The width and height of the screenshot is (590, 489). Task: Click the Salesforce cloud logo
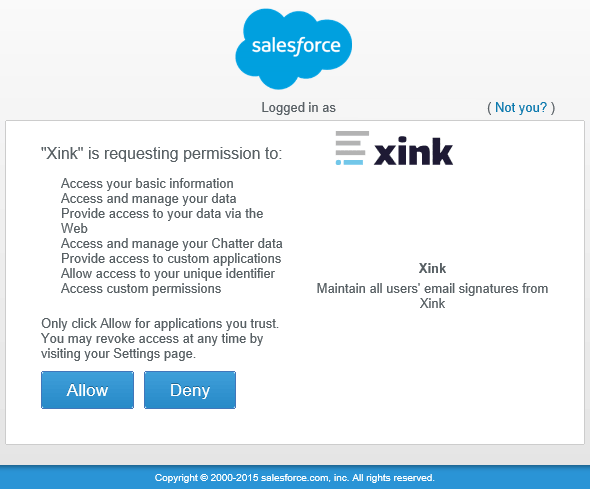point(293,49)
